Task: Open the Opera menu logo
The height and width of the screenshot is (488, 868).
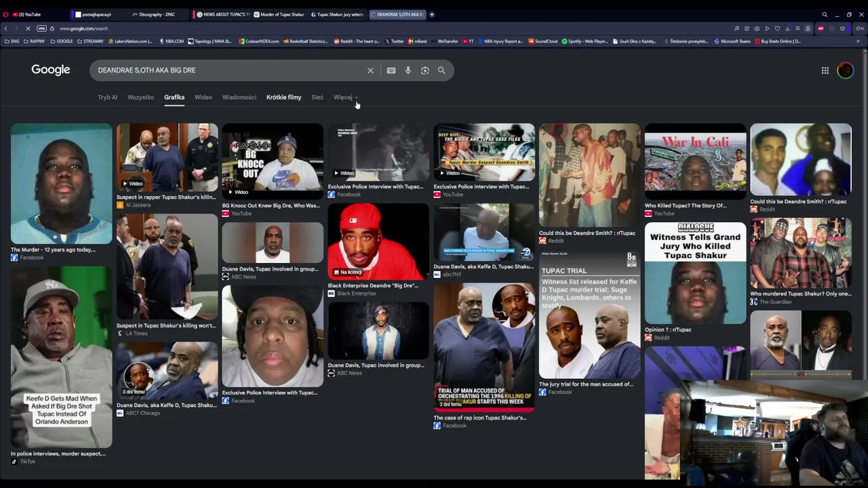Action: click(x=6, y=14)
